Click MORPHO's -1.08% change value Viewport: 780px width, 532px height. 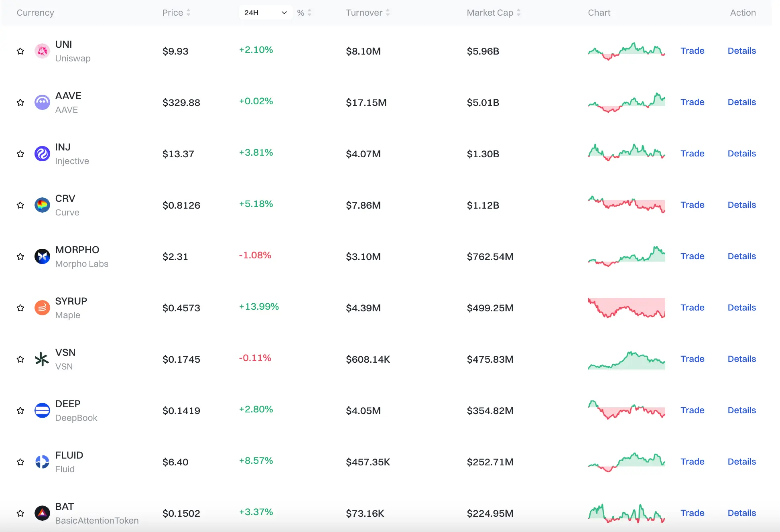(255, 255)
